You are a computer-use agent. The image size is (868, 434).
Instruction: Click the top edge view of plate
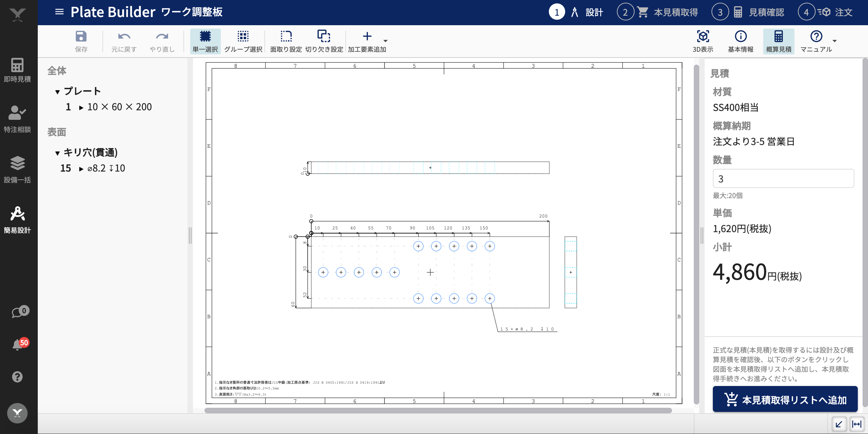tap(430, 167)
